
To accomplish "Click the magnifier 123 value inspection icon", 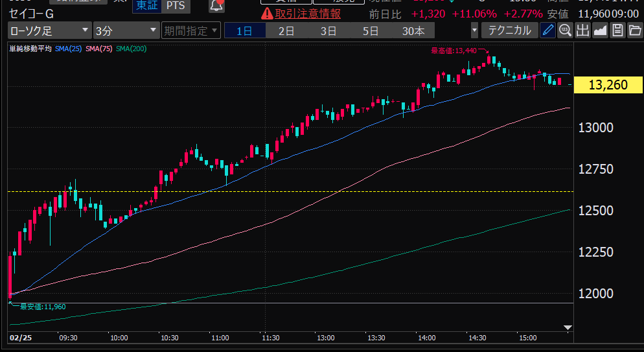I will click(x=565, y=30).
